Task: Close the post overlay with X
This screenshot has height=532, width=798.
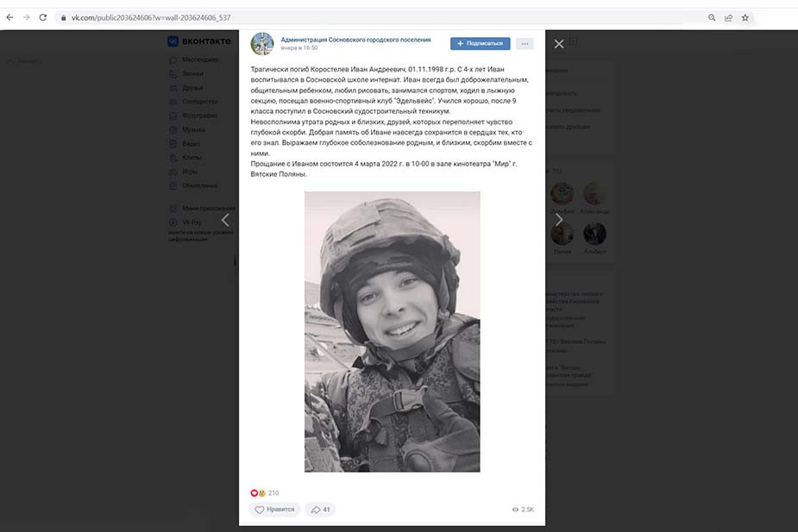Action: tap(559, 44)
